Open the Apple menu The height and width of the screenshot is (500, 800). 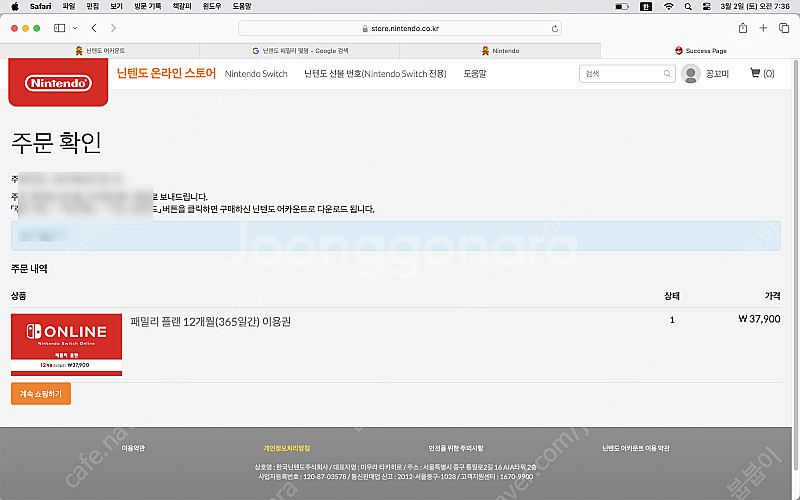coord(15,7)
